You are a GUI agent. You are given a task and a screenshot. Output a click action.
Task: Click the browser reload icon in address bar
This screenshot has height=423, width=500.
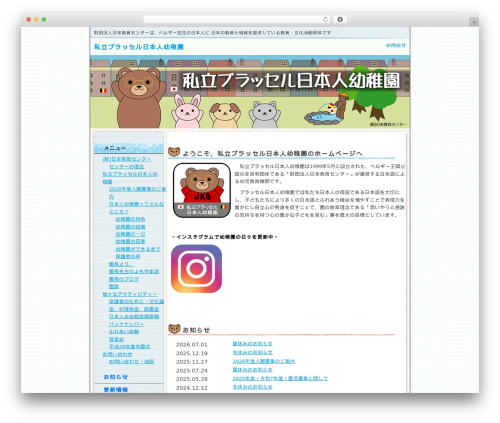325,19
